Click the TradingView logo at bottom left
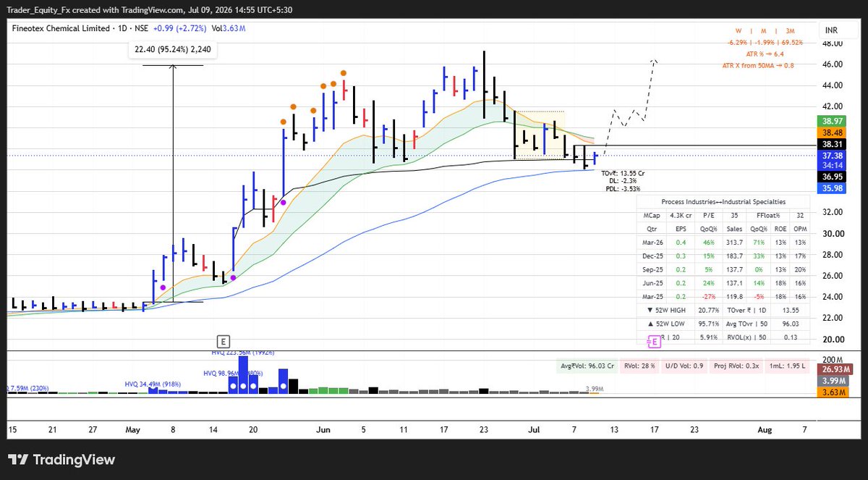Image resolution: width=868 pixels, height=480 pixels. tap(61, 460)
